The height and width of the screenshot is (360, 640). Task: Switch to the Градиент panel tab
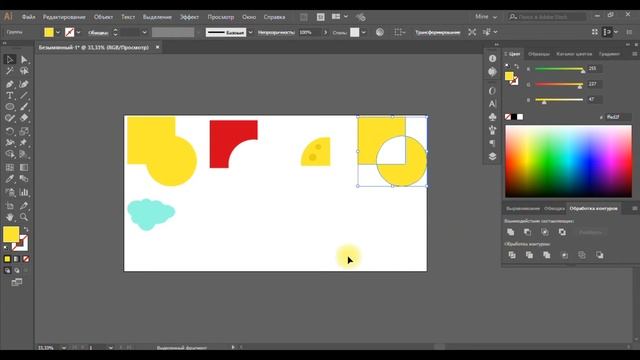[x=609, y=54]
